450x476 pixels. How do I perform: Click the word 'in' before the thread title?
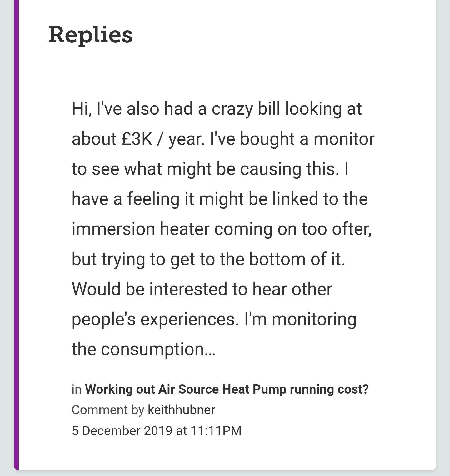pos(76,389)
